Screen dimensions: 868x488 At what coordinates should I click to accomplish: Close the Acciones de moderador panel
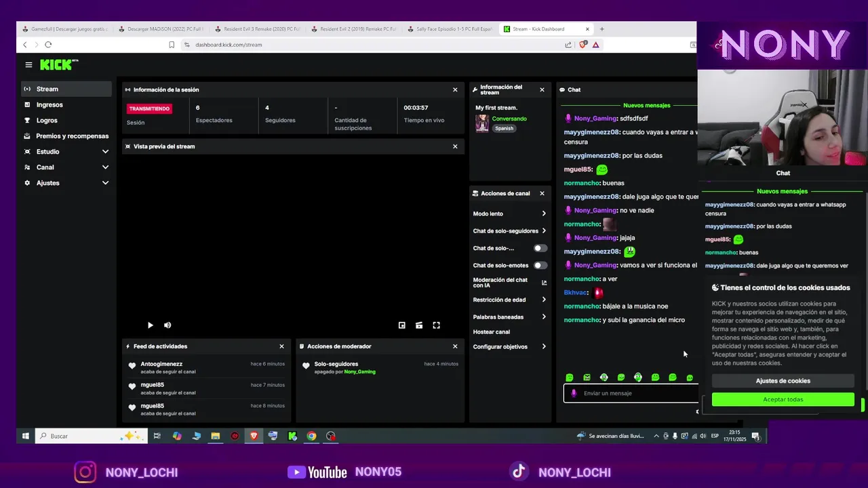point(455,346)
